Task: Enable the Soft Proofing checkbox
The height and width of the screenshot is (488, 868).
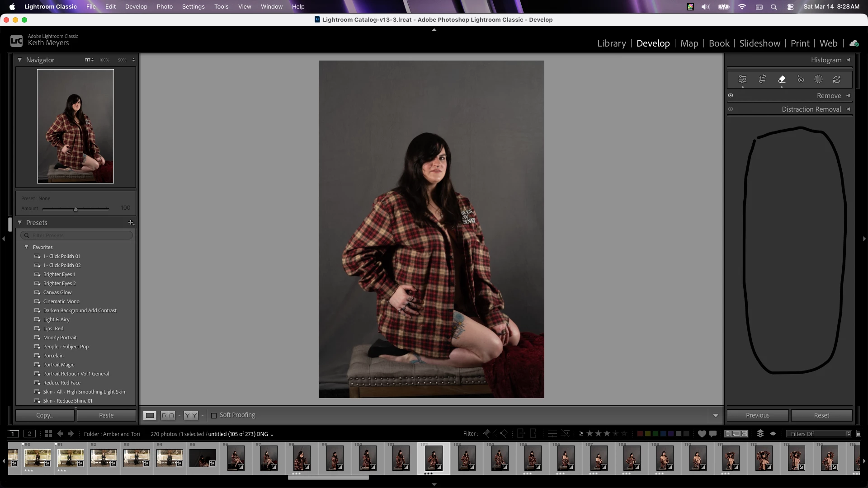Action: [x=214, y=415]
